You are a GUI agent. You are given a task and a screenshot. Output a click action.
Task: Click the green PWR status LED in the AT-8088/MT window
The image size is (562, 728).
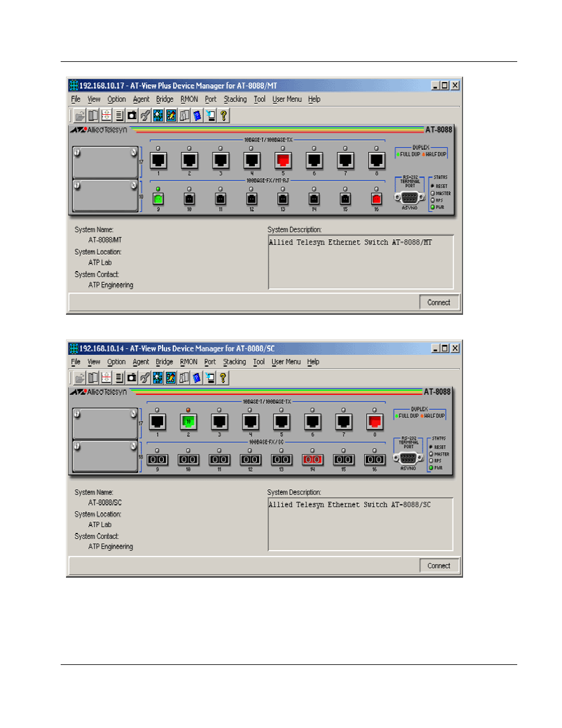point(432,207)
